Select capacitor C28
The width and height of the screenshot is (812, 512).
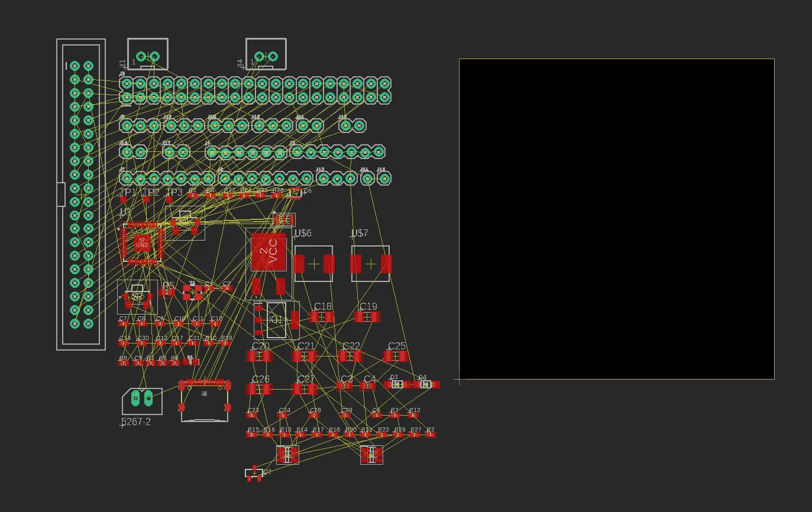315,415
